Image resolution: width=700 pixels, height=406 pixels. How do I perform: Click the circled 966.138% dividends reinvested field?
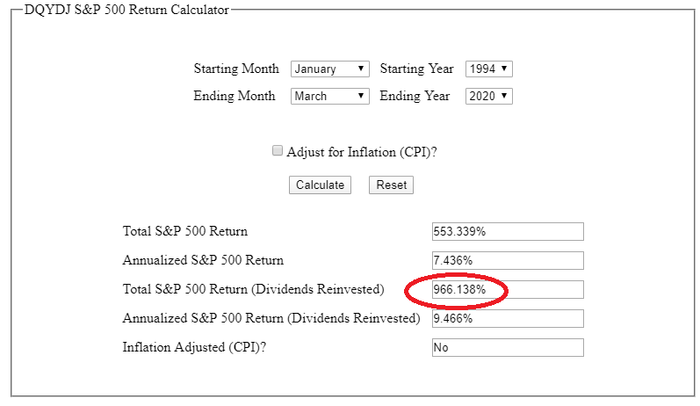pos(507,290)
